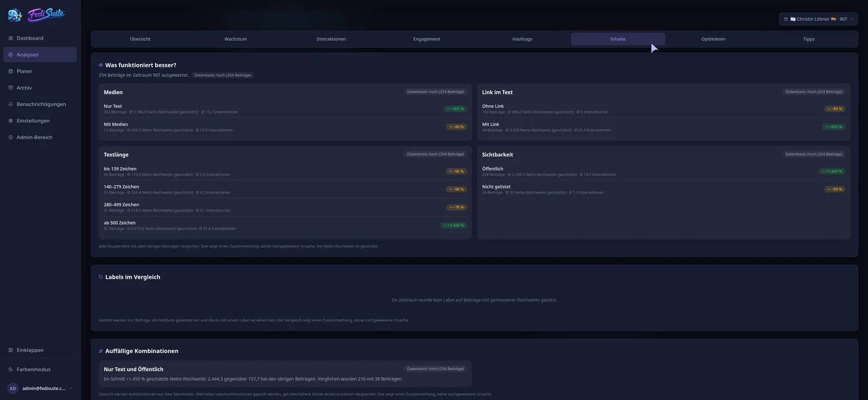
Task: Switch to the Optimieren tab
Action: coord(713,39)
